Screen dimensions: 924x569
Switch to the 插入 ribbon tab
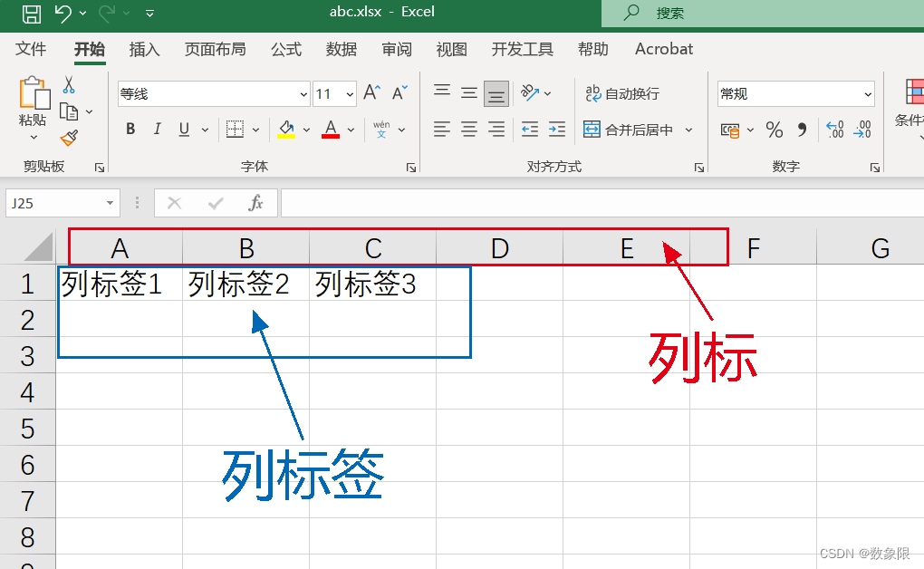coord(144,49)
